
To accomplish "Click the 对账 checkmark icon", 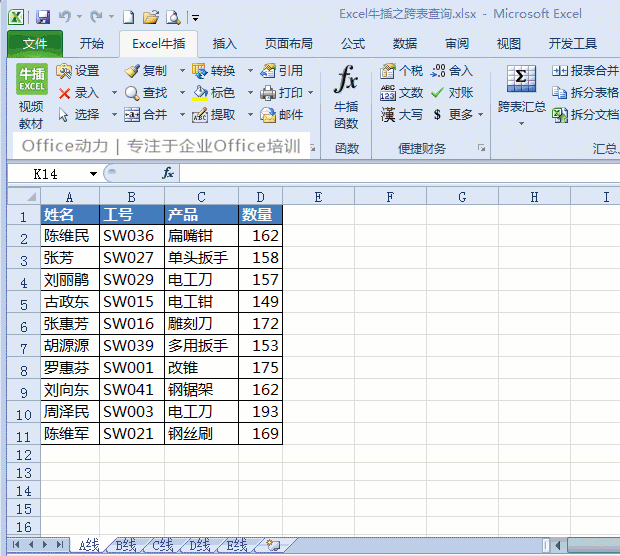I will coord(437,93).
